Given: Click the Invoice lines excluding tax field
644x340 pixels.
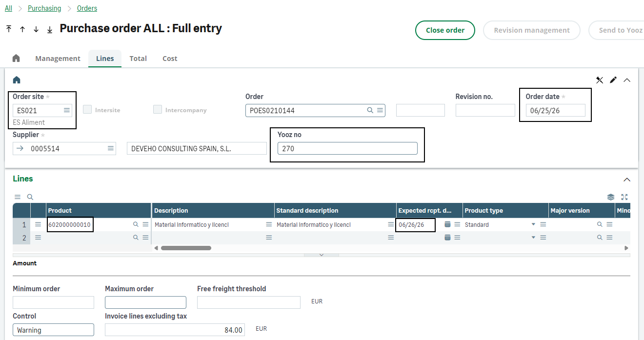Looking at the screenshot, I should (175, 330).
